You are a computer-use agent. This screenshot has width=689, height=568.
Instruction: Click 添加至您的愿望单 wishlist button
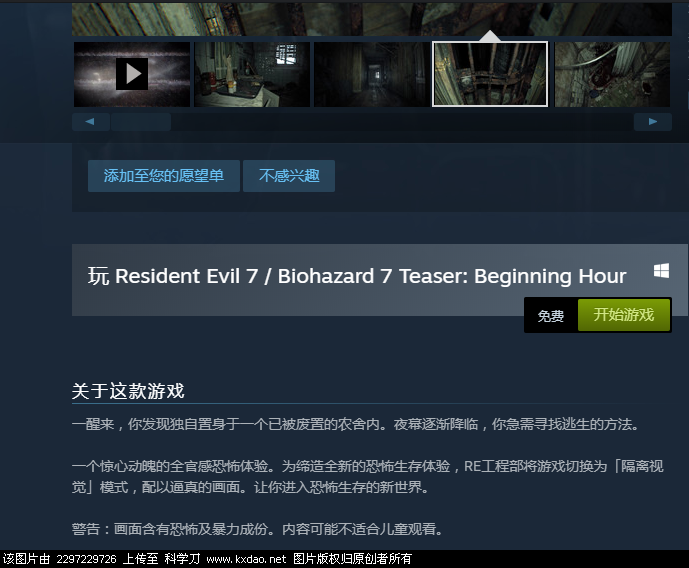tap(164, 176)
